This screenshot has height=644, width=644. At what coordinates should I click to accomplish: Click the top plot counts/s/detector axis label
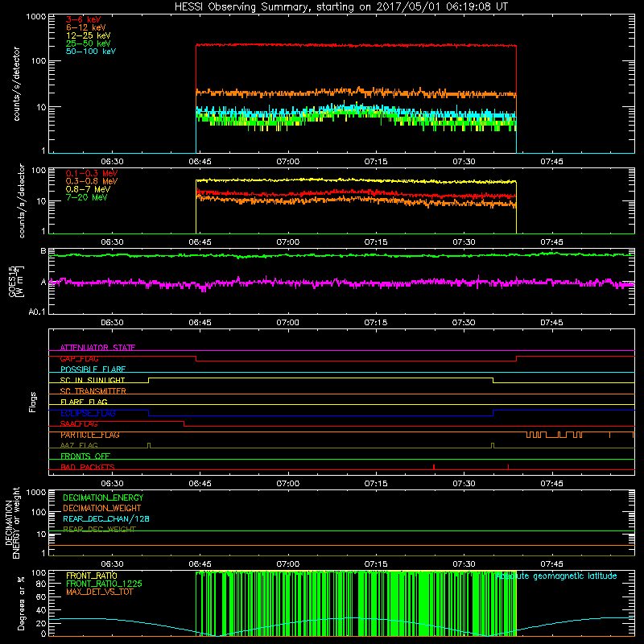16,84
